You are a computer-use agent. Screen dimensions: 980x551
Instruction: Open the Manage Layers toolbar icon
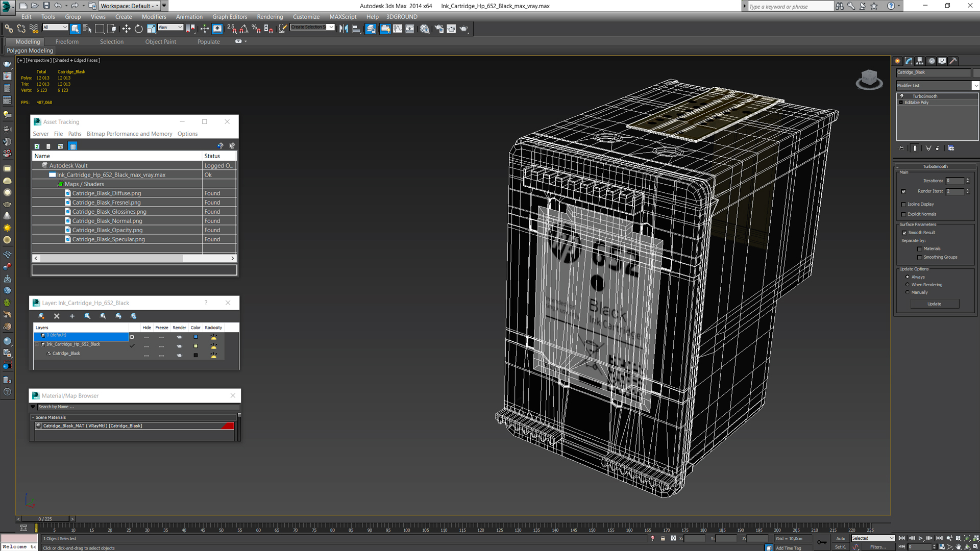[371, 29]
